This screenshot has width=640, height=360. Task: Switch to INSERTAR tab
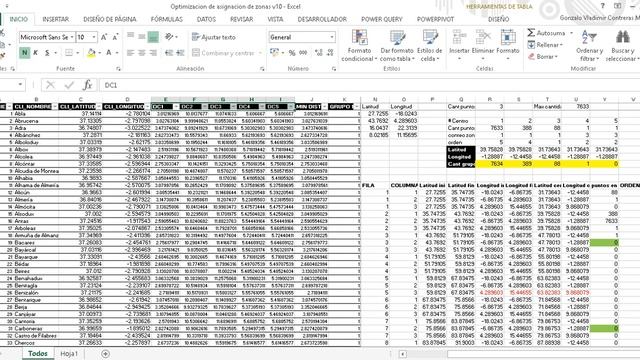pyautogui.click(x=56, y=19)
